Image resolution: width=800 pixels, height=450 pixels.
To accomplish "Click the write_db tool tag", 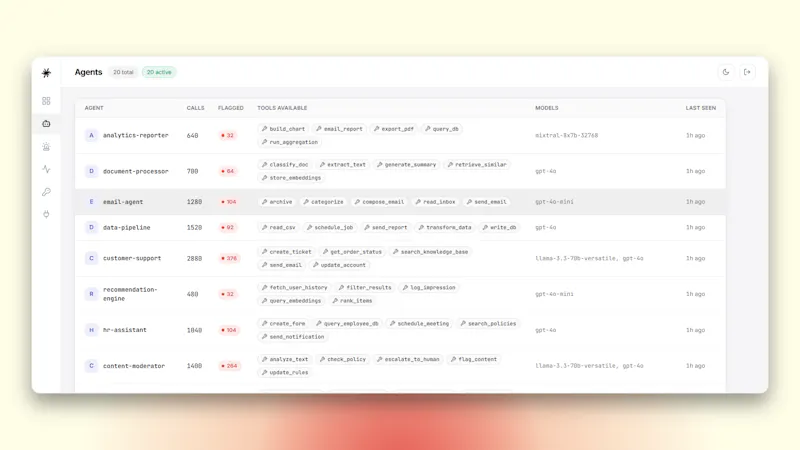I will pos(499,228).
